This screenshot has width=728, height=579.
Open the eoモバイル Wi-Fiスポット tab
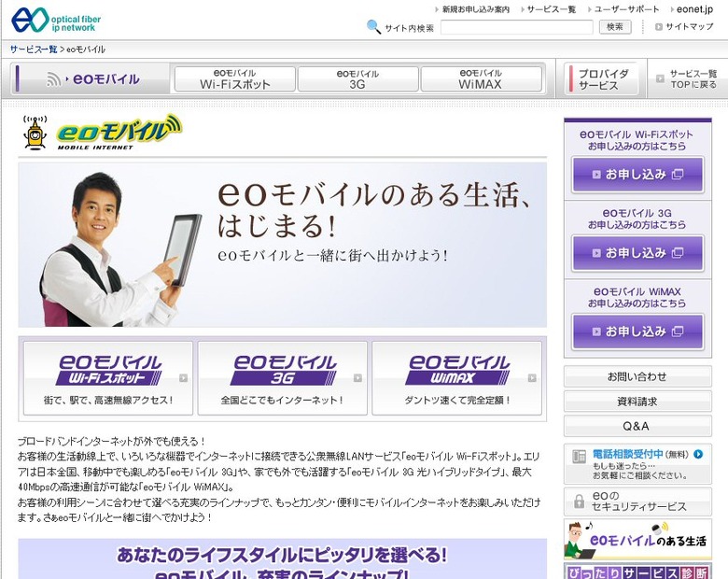tap(235, 79)
